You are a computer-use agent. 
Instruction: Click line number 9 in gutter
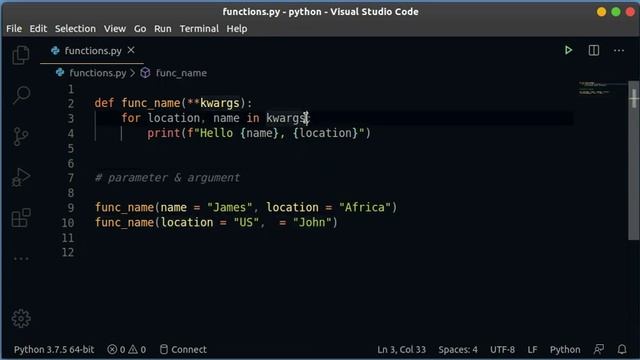(71, 208)
